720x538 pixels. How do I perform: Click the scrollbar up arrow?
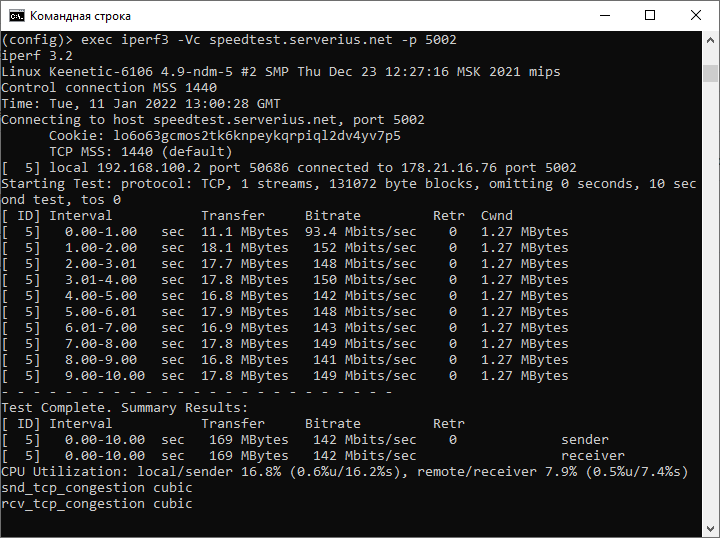[x=710, y=40]
